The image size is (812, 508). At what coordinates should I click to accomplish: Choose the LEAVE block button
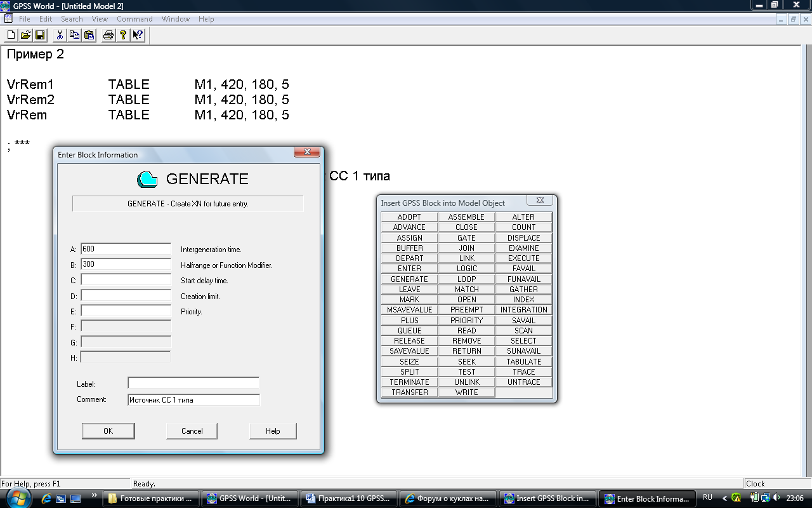tap(409, 289)
